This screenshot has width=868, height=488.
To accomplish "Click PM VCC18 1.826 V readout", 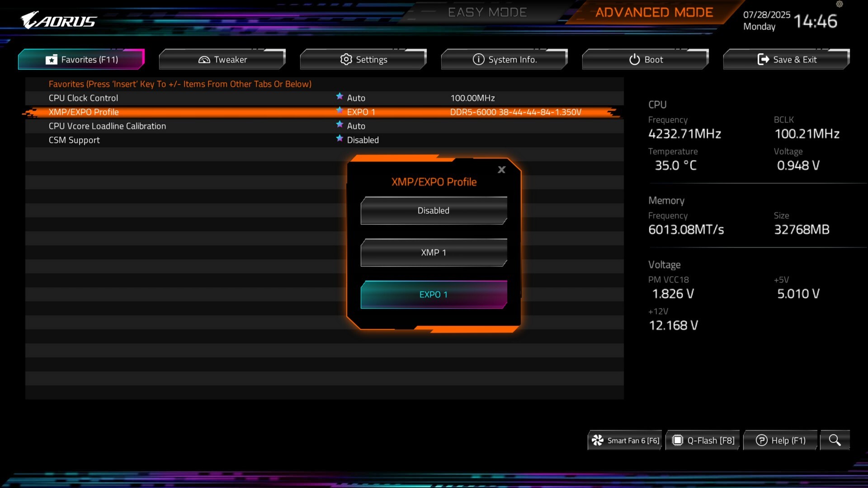I will pos(673,294).
